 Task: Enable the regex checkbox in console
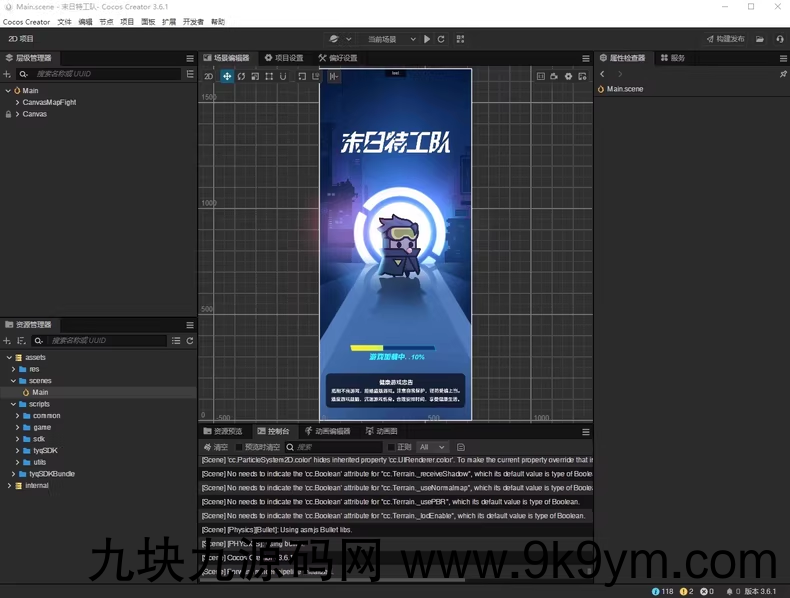tap(391, 447)
